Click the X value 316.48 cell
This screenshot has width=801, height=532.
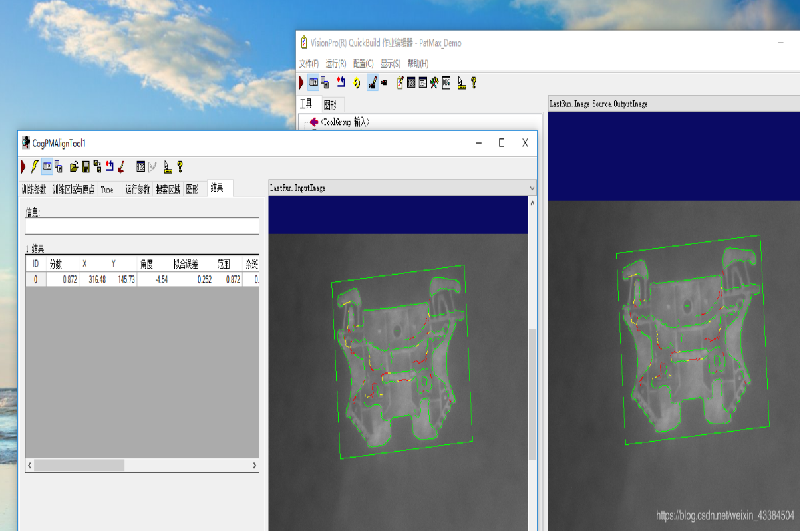click(x=94, y=279)
